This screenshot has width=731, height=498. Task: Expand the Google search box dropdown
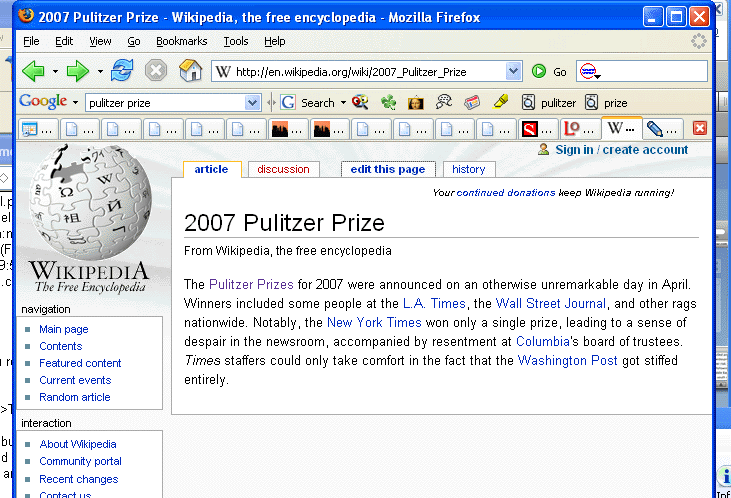(x=252, y=102)
